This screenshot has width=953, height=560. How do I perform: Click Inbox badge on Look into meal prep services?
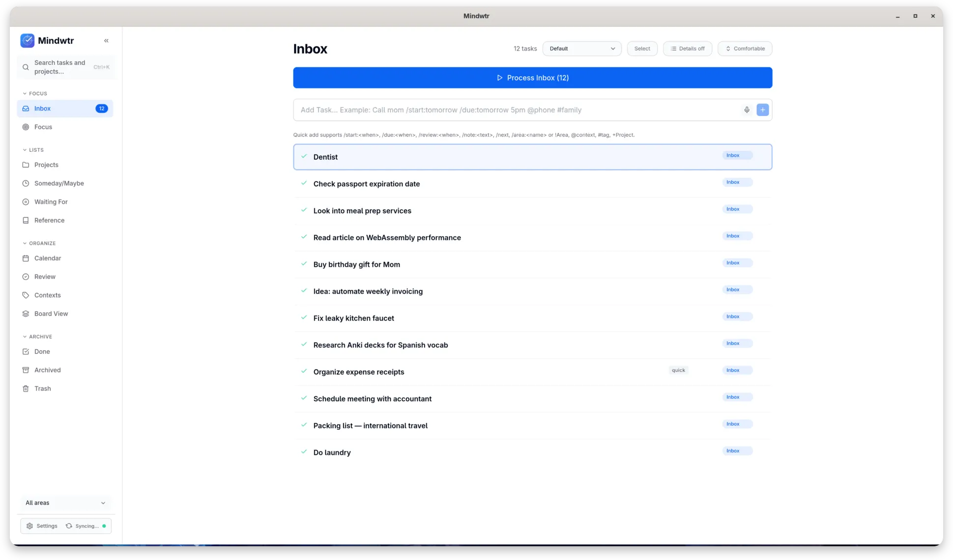[737, 209]
